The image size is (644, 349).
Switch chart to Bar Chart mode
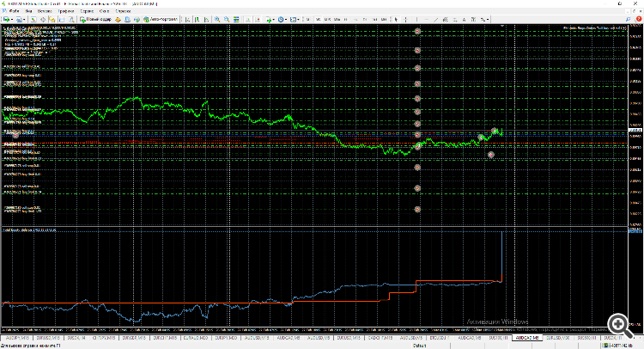[x=188, y=19]
